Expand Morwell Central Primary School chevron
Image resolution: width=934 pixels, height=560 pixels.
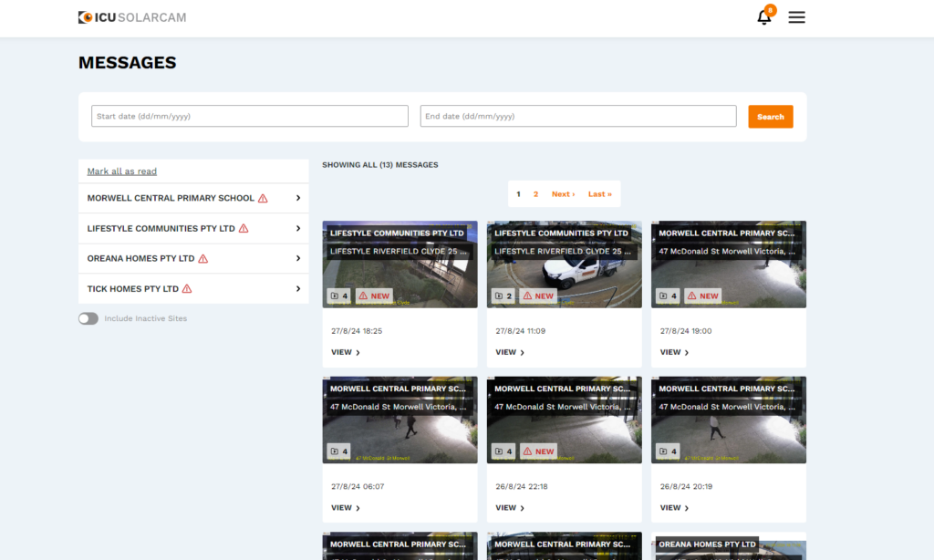point(298,198)
